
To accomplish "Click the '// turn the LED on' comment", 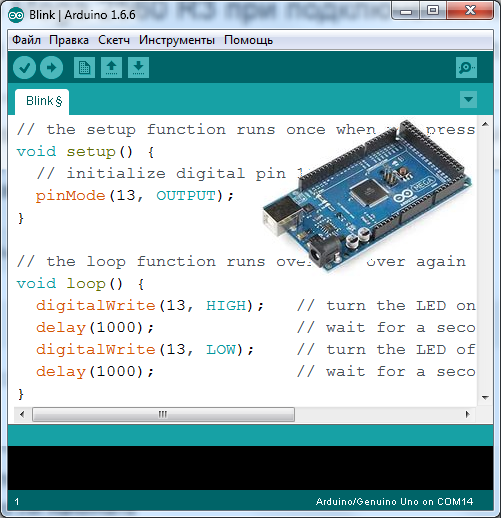I will pyautogui.click(x=386, y=306).
